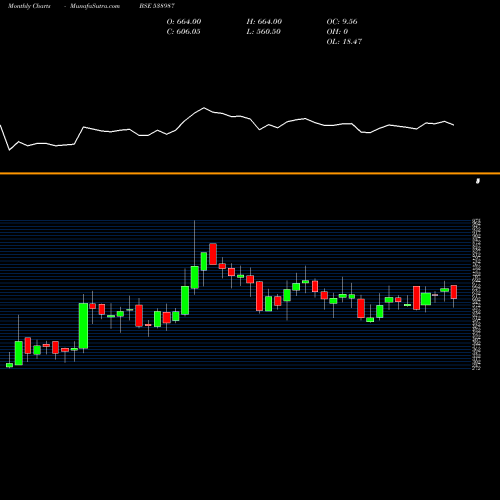Click the 'Monthly Charts' title text
The height and width of the screenshot is (500, 500).
point(29,6)
